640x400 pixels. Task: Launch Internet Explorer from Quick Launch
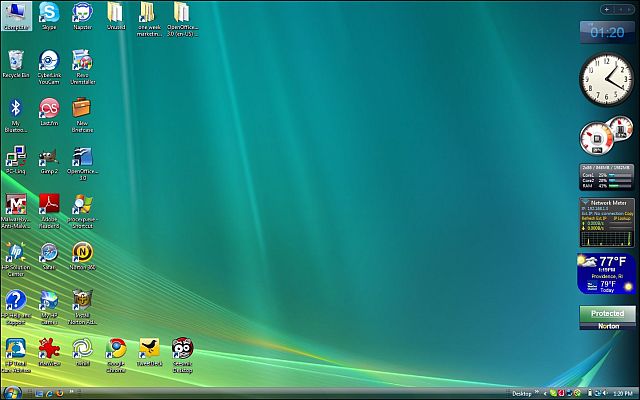49,394
